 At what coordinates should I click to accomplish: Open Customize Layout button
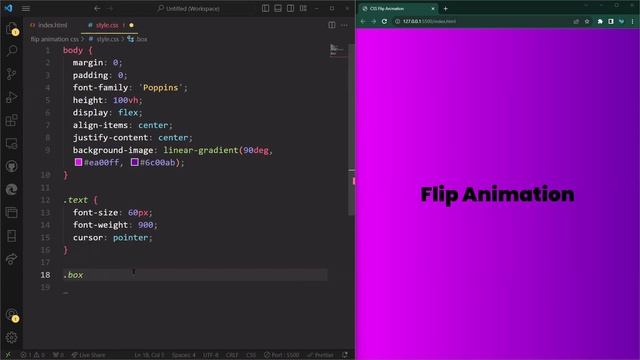(303, 8)
